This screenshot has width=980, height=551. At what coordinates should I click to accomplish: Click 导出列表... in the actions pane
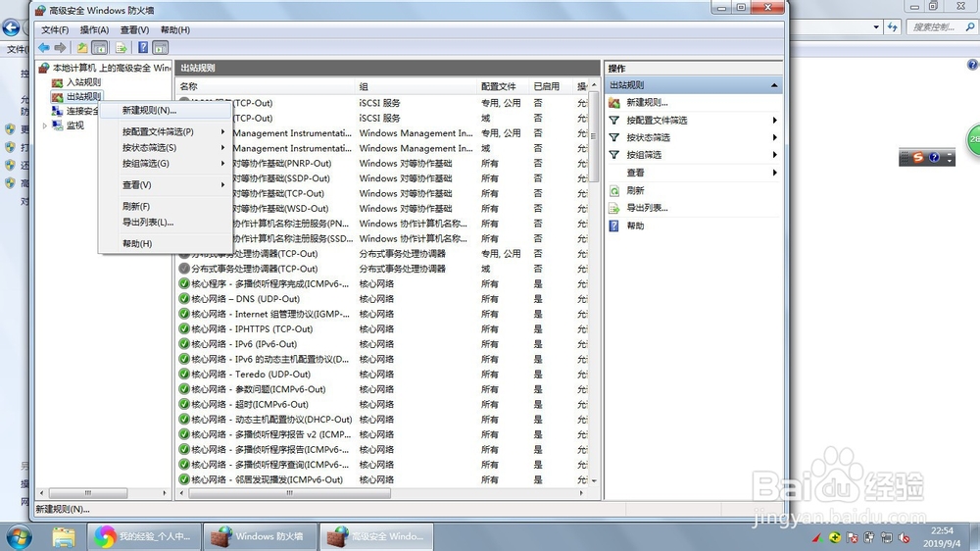click(647, 208)
